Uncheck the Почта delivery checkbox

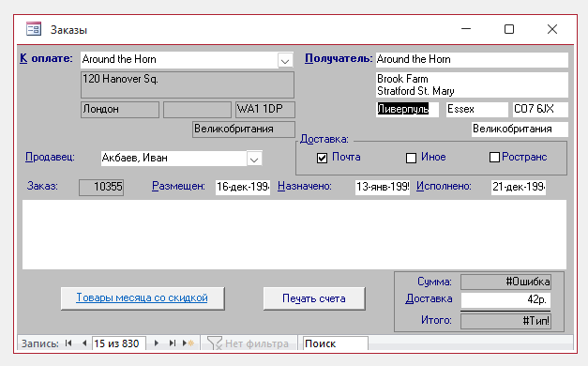click(x=322, y=158)
